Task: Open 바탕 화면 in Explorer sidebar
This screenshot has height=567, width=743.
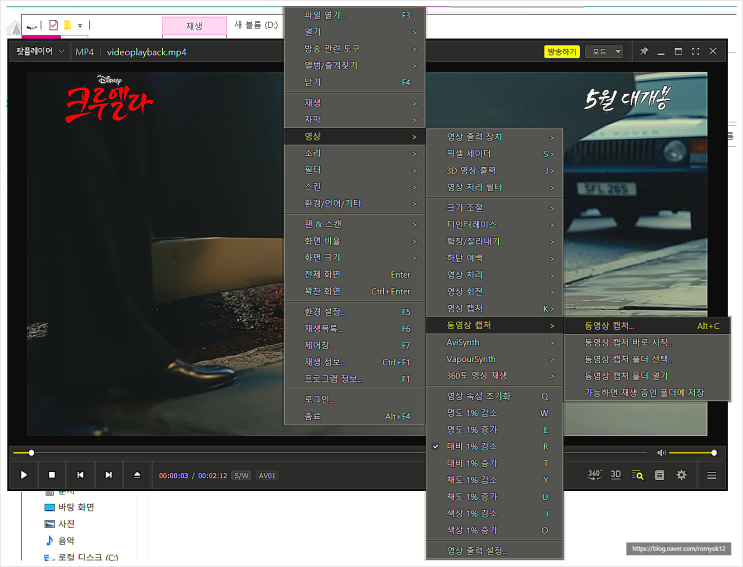Action: click(69, 507)
